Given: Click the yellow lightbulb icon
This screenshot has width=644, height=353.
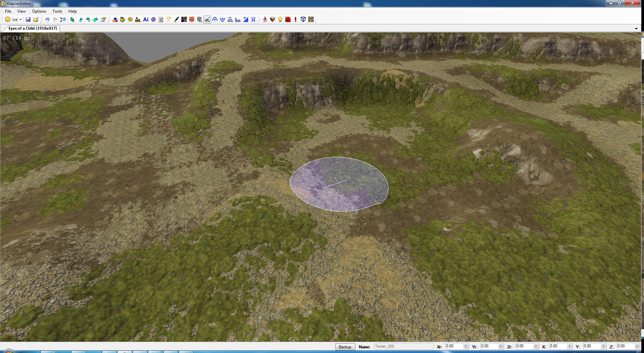Looking at the screenshot, I should point(280,20).
